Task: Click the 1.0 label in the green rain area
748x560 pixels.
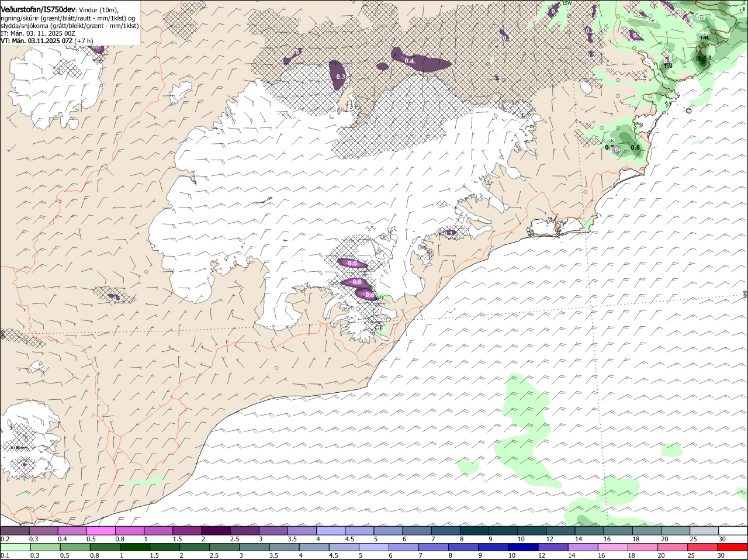Action: coord(668,65)
